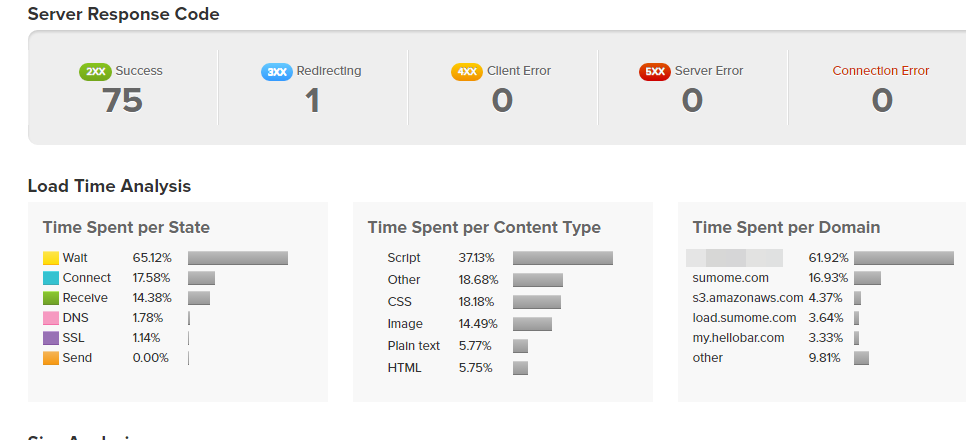Click the Time Spent per Domain heading

(786, 227)
